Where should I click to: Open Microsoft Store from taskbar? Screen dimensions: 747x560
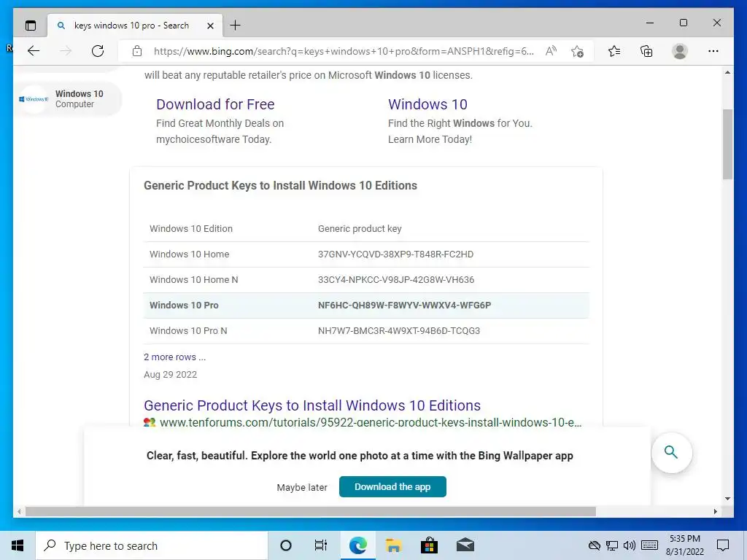pyautogui.click(x=429, y=545)
